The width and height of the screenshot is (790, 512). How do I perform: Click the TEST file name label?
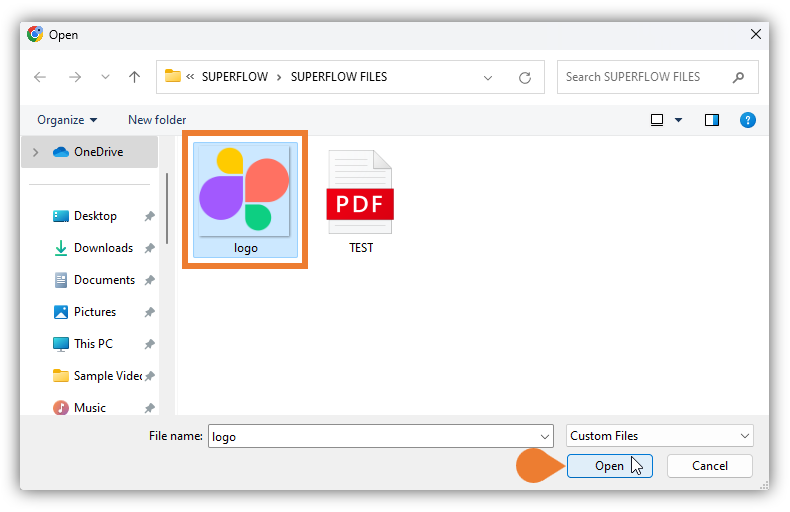click(361, 247)
